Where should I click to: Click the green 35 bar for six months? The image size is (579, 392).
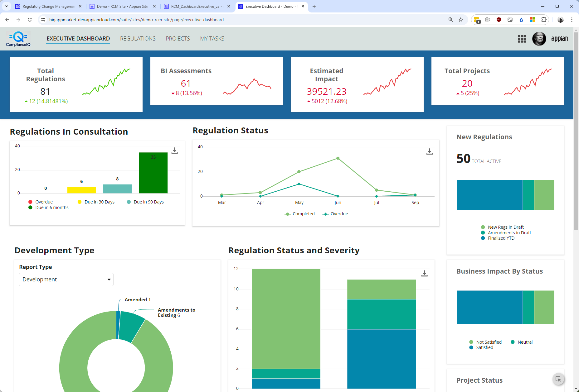click(x=153, y=173)
